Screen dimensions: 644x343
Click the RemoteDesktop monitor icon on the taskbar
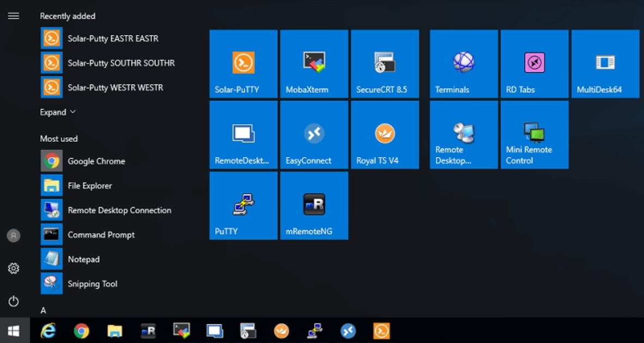[215, 330]
